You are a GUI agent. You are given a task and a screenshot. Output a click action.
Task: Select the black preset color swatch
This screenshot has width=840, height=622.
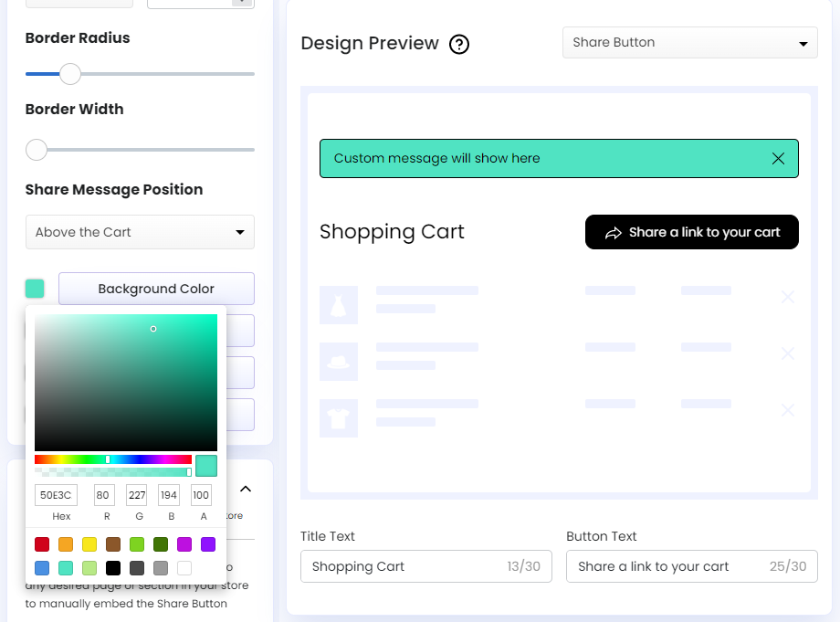point(113,567)
